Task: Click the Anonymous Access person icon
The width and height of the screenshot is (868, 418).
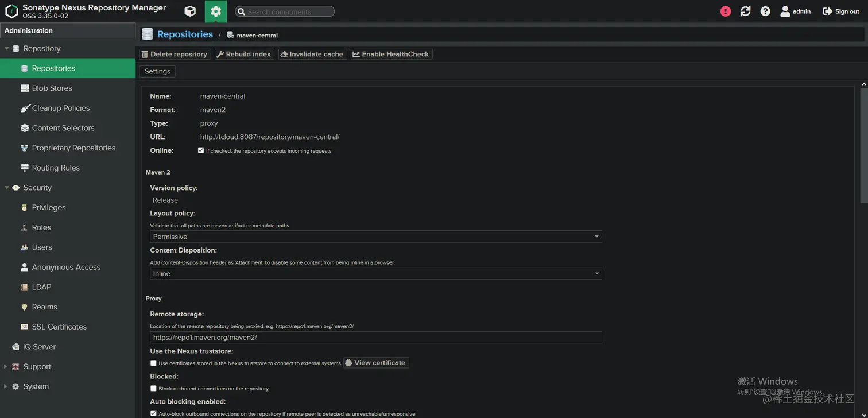Action: pos(24,267)
